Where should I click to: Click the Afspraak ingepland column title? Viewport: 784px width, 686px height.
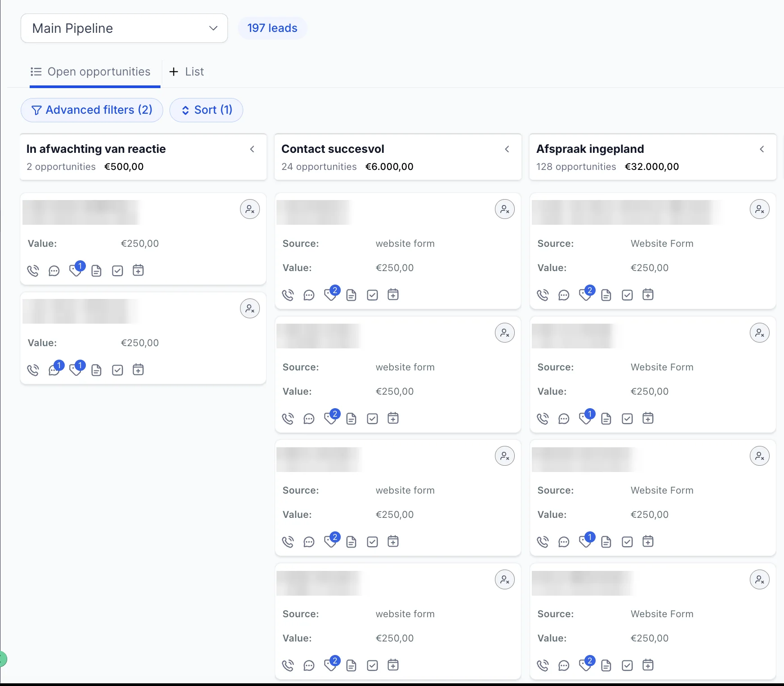point(590,149)
